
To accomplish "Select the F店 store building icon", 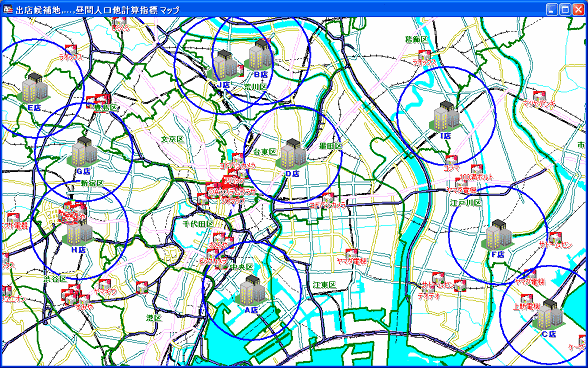I will tap(497, 235).
